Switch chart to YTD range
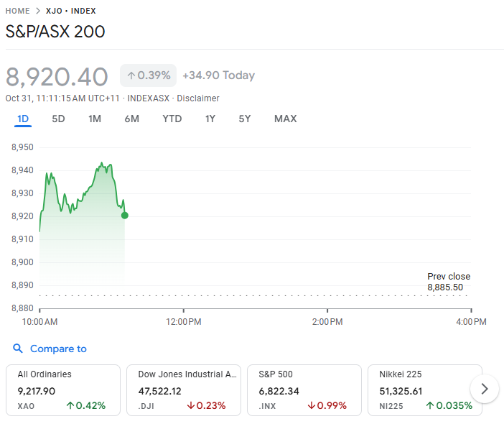 (172, 119)
